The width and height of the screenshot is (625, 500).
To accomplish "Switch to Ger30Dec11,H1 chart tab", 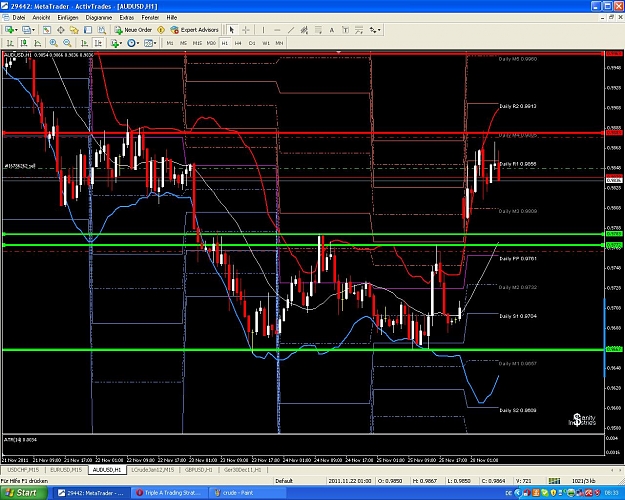I will click(x=242, y=470).
